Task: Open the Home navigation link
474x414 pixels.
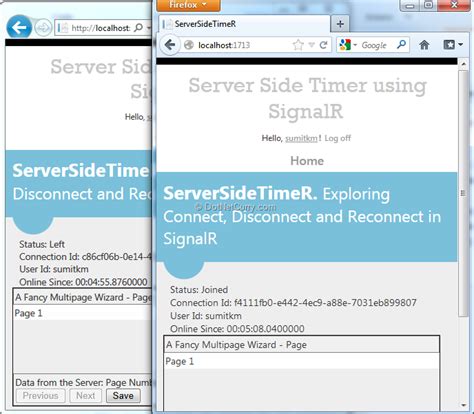Action: [307, 161]
